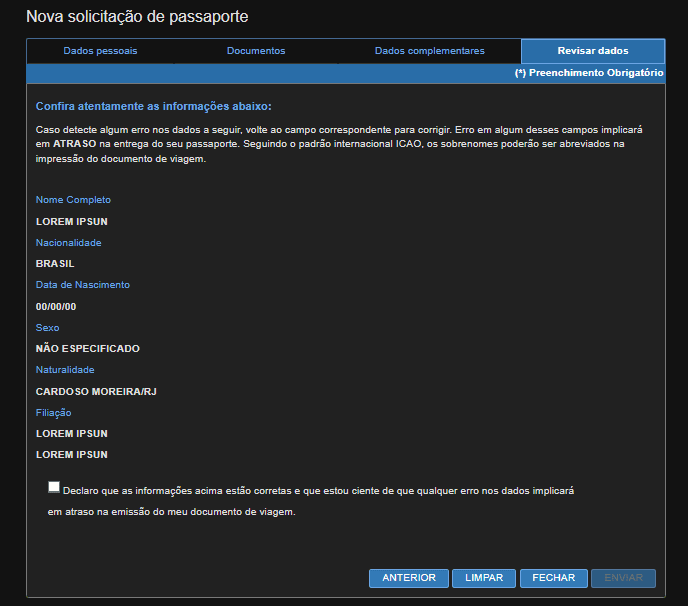The image size is (688, 606).
Task: Open the Documentos tab
Action: [x=256, y=51]
